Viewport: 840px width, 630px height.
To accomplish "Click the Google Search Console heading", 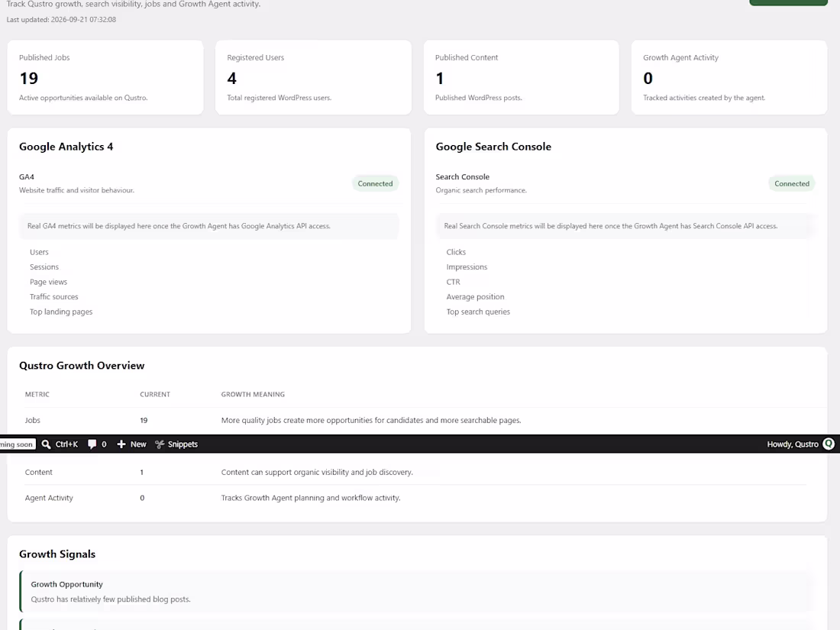I will (493, 147).
